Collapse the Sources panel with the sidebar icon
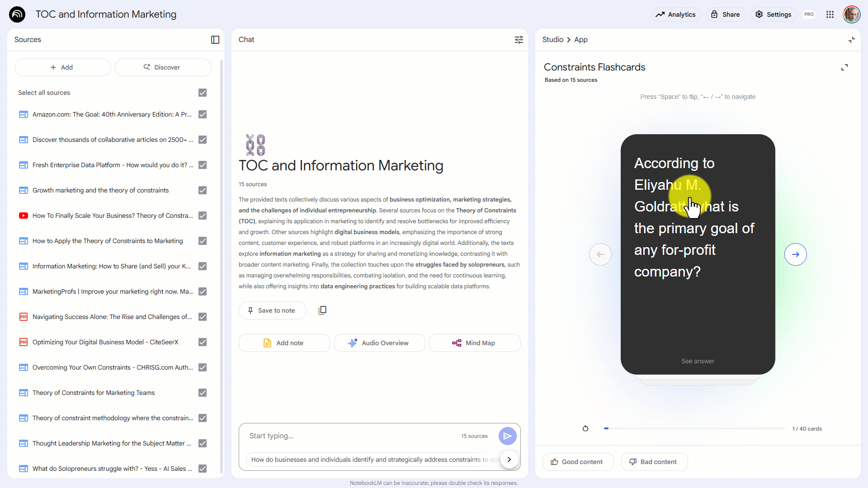868x488 pixels. pos(215,40)
